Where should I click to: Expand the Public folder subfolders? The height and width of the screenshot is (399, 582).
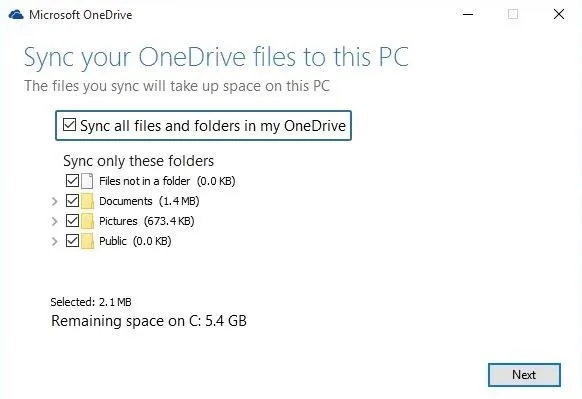tap(55, 242)
